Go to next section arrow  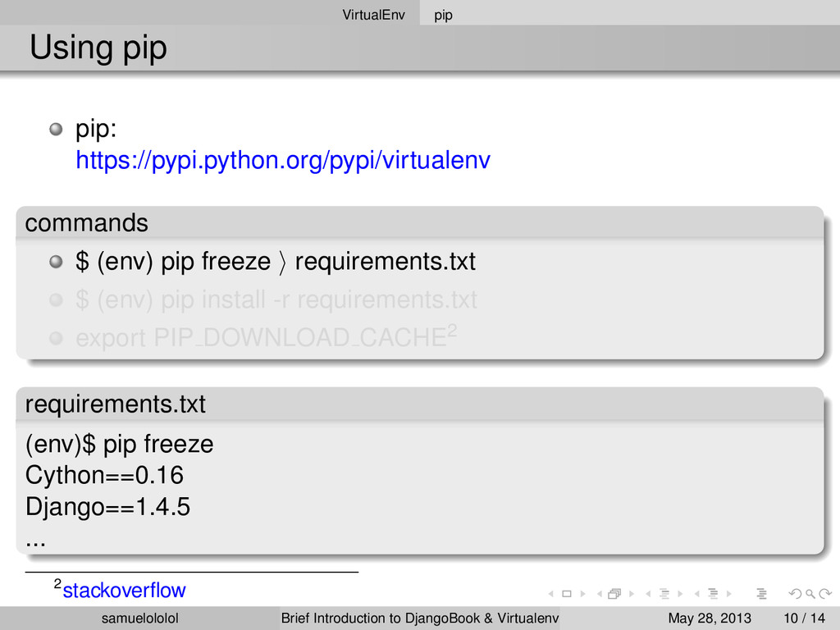(729, 594)
